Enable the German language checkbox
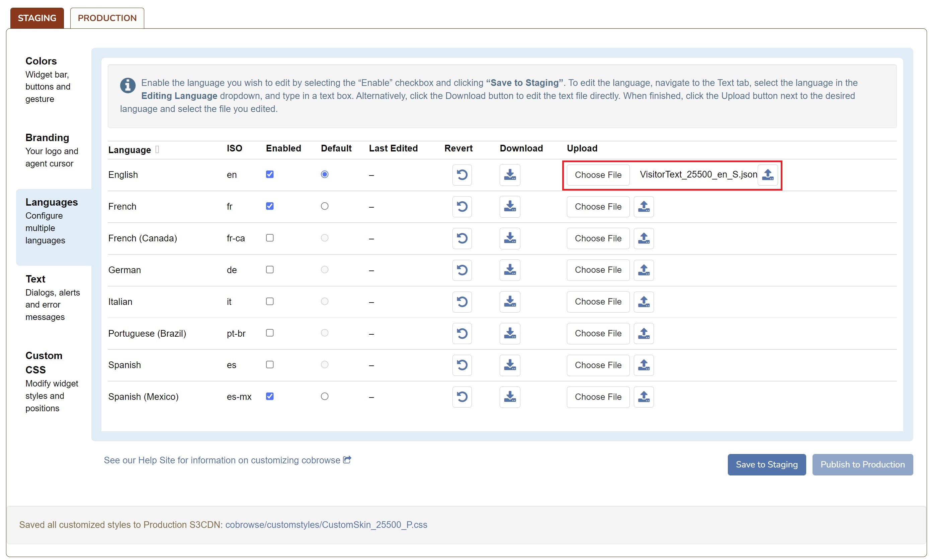Image resolution: width=930 pixels, height=560 pixels. click(269, 269)
